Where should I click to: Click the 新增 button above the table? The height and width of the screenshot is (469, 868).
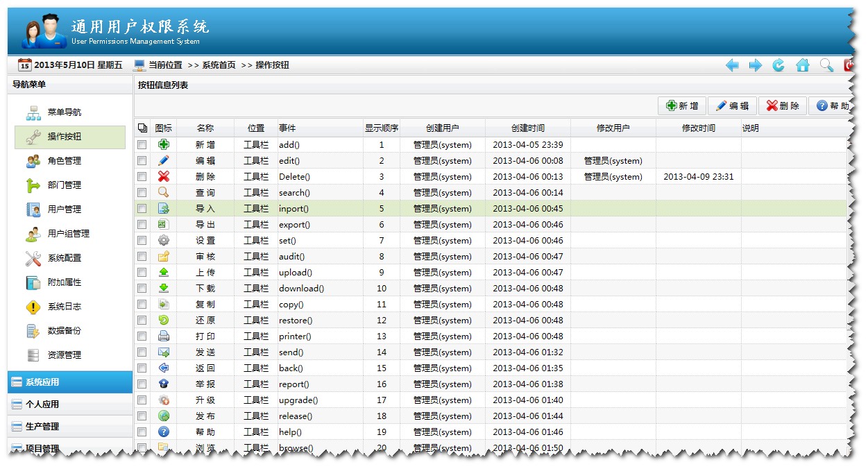coord(681,105)
